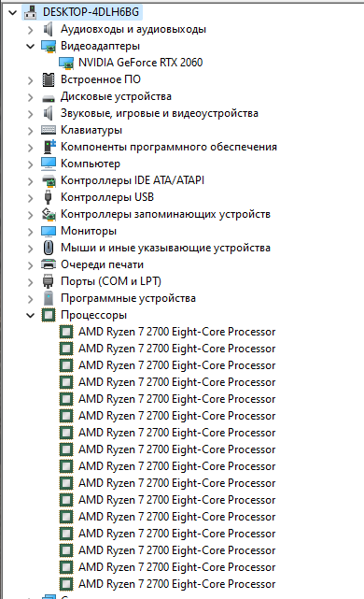Click the icon beside Контроллеры IDE ATA/ATAPI

tap(49, 180)
